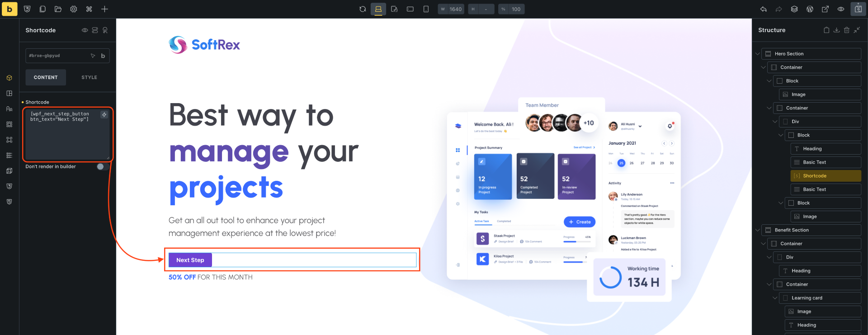The height and width of the screenshot is (335, 868).
Task: Open the Settings gear icon
Action: pos(74,9)
